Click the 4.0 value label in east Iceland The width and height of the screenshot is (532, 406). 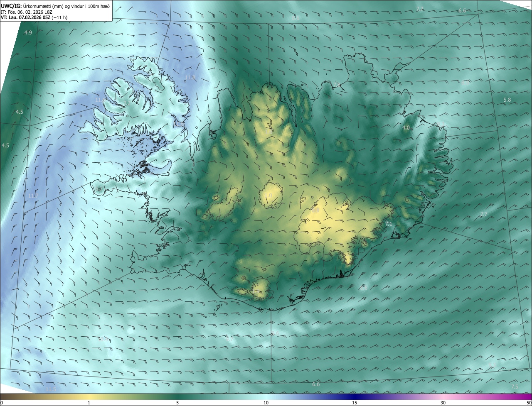pos(406,128)
